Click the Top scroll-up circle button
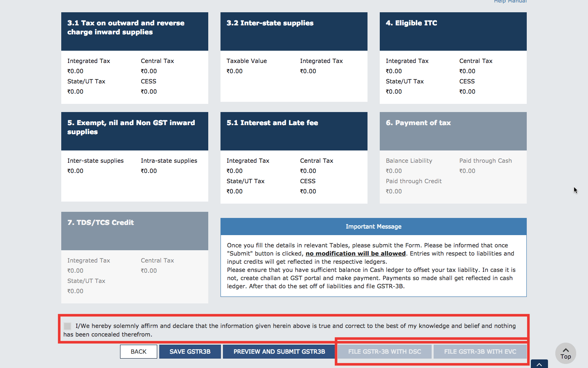Viewport: 588px width, 368px height. pyautogui.click(x=566, y=353)
